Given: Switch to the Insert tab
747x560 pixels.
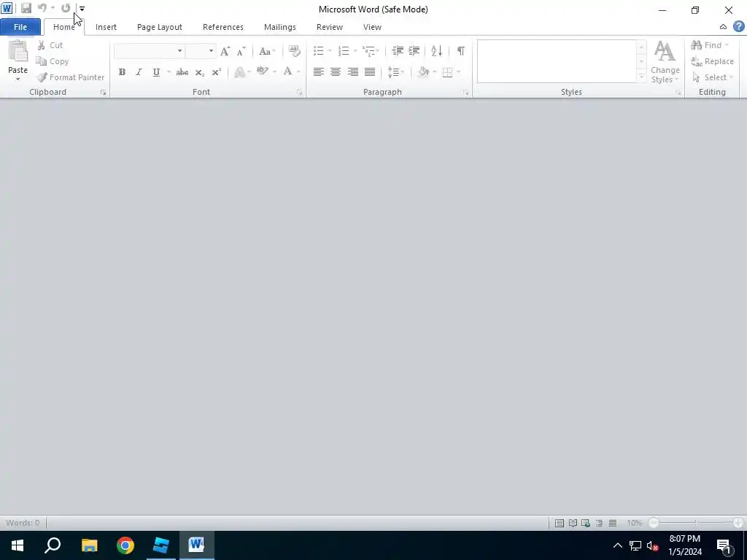Looking at the screenshot, I should [x=106, y=27].
